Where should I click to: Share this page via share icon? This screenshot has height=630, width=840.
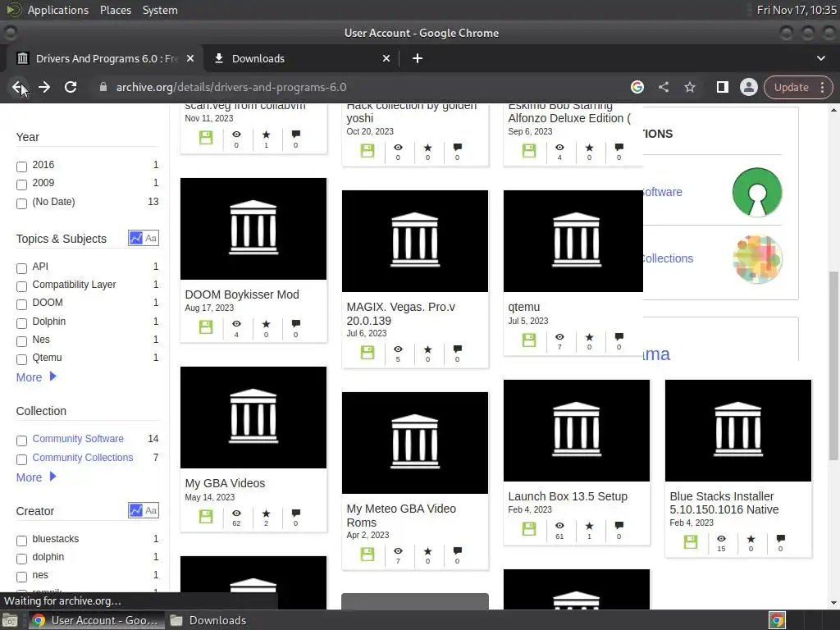point(664,87)
